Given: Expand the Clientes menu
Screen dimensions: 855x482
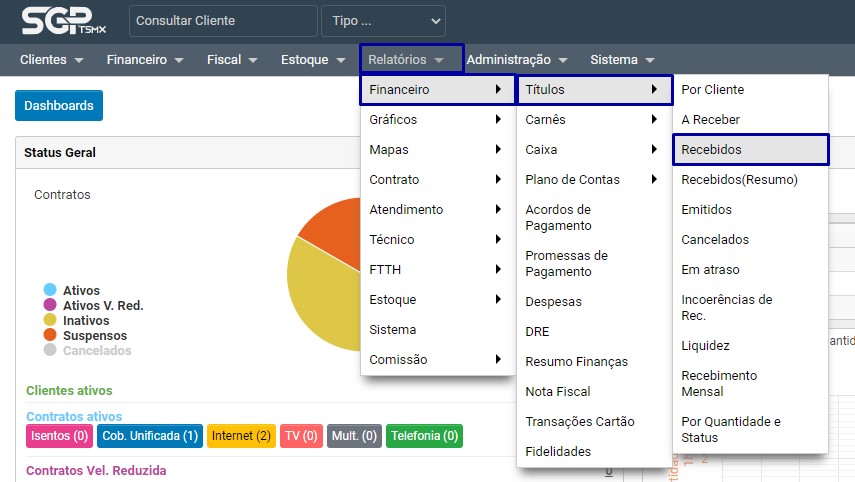Looking at the screenshot, I should point(51,60).
